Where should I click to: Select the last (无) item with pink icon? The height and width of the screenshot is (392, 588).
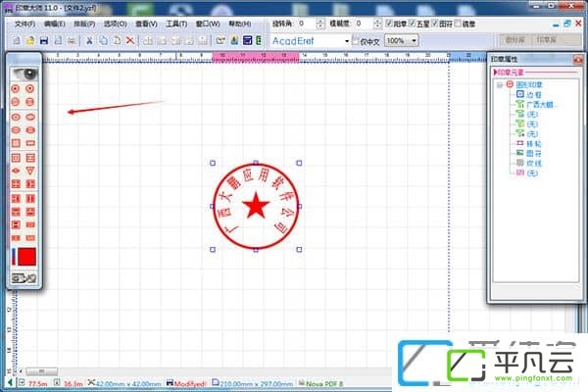[x=532, y=172]
